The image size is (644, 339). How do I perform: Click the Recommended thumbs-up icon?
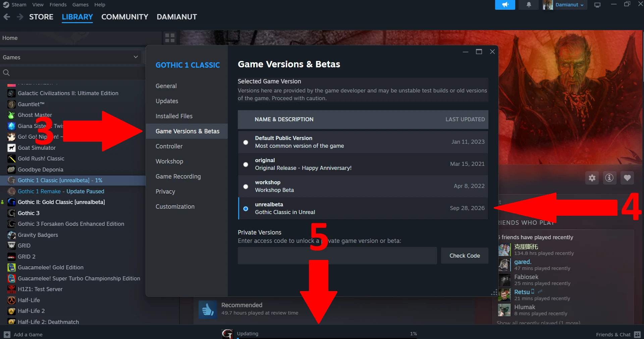click(208, 309)
